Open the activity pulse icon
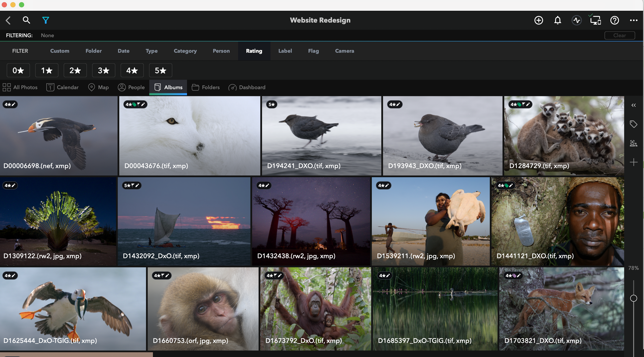This screenshot has height=357, width=644. [x=576, y=20]
